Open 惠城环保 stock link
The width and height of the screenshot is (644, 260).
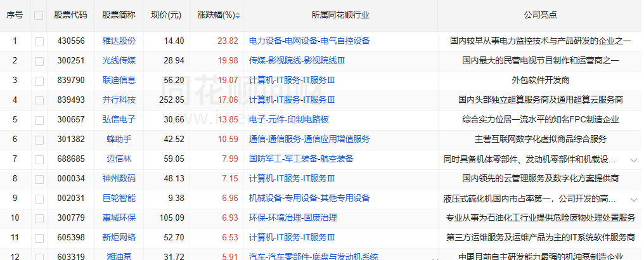[x=119, y=218]
